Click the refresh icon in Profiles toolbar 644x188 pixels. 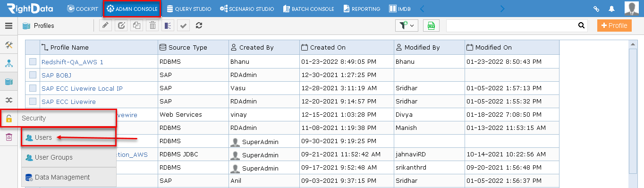point(199,26)
